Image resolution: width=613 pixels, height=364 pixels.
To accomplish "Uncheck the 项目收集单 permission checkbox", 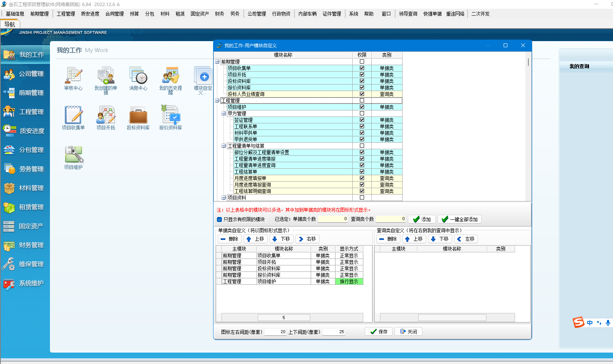I will pyautogui.click(x=362, y=68).
